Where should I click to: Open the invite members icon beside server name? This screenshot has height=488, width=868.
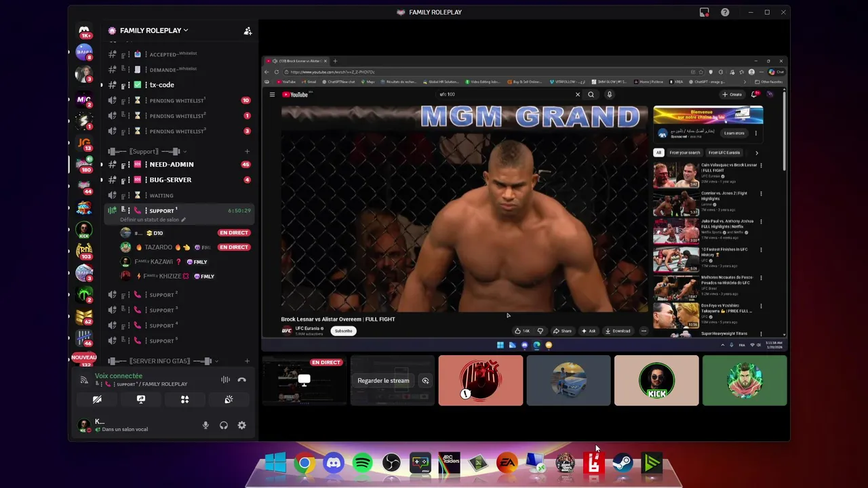pyautogui.click(x=248, y=30)
